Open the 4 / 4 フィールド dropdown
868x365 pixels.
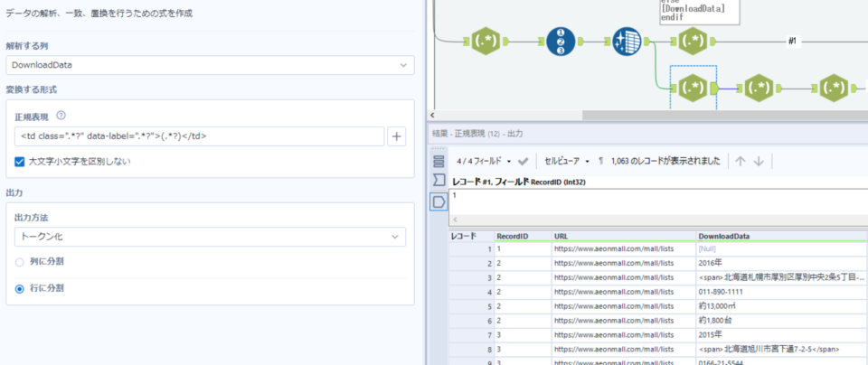(x=484, y=161)
